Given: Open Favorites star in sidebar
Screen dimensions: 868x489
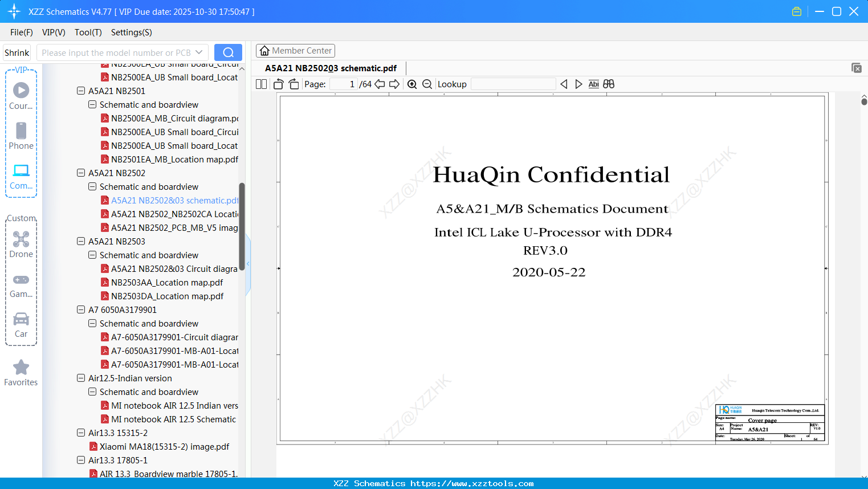Looking at the screenshot, I should click(21, 373).
